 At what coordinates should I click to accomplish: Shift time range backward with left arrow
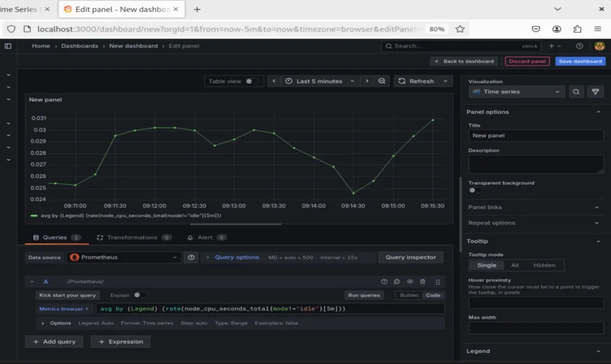274,81
